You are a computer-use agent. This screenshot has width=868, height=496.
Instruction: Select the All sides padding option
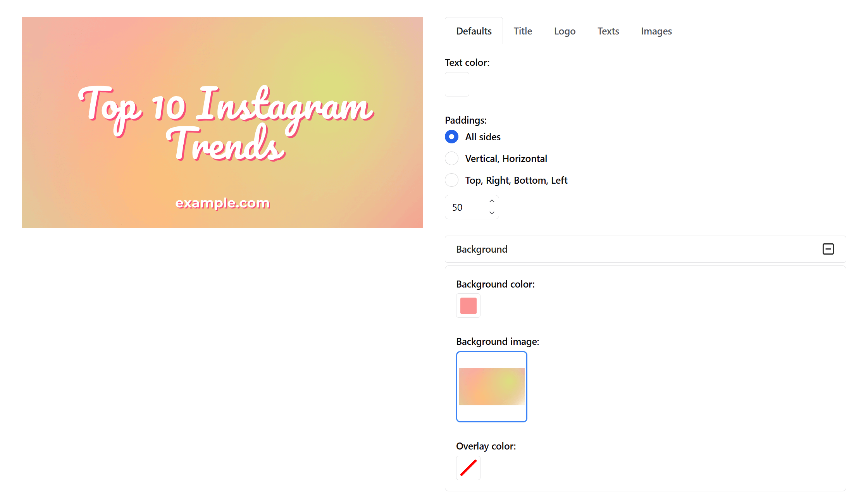(451, 137)
